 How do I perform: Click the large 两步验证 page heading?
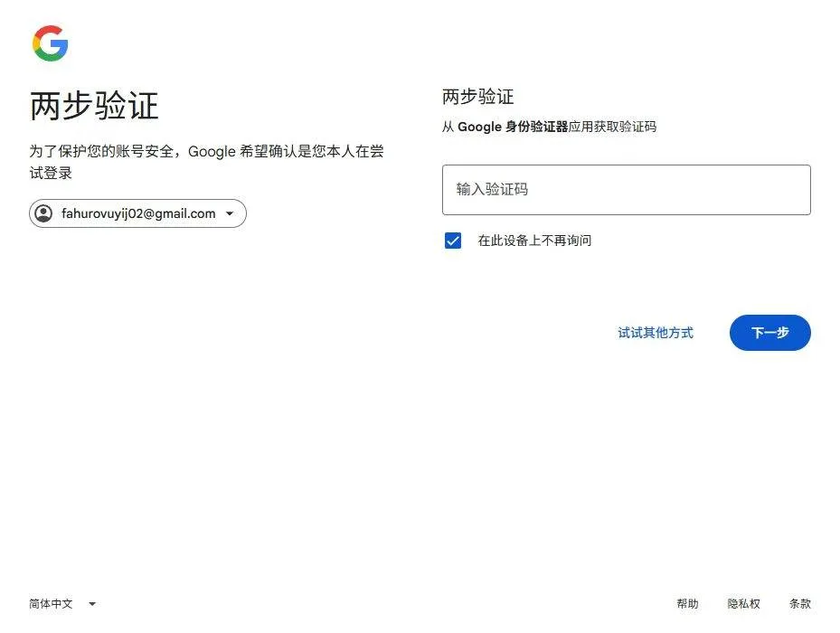[x=94, y=105]
